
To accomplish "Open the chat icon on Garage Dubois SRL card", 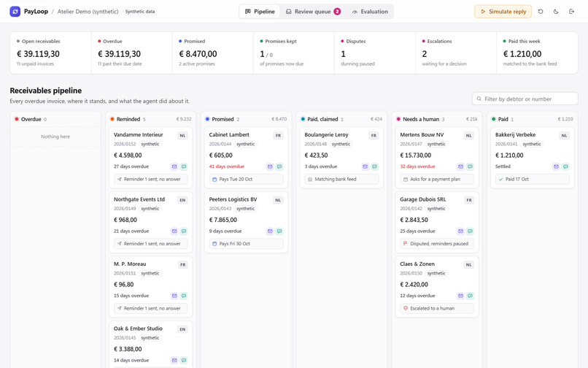I will (470, 231).
